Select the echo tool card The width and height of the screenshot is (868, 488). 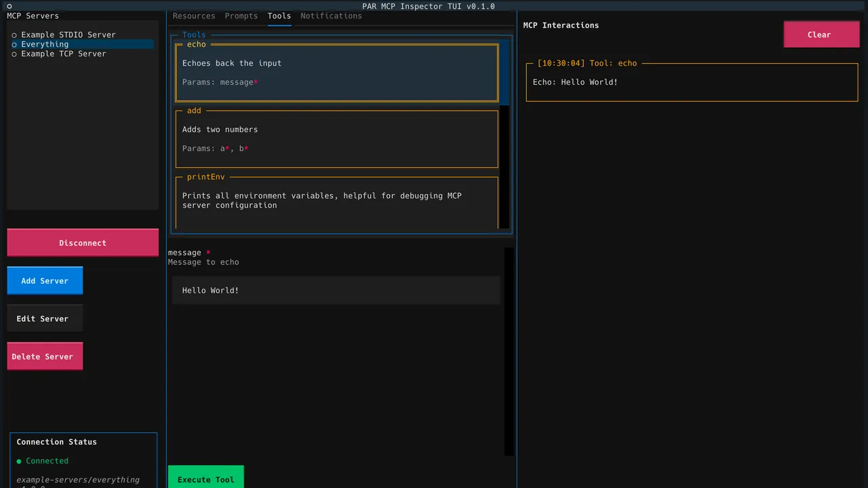point(336,73)
